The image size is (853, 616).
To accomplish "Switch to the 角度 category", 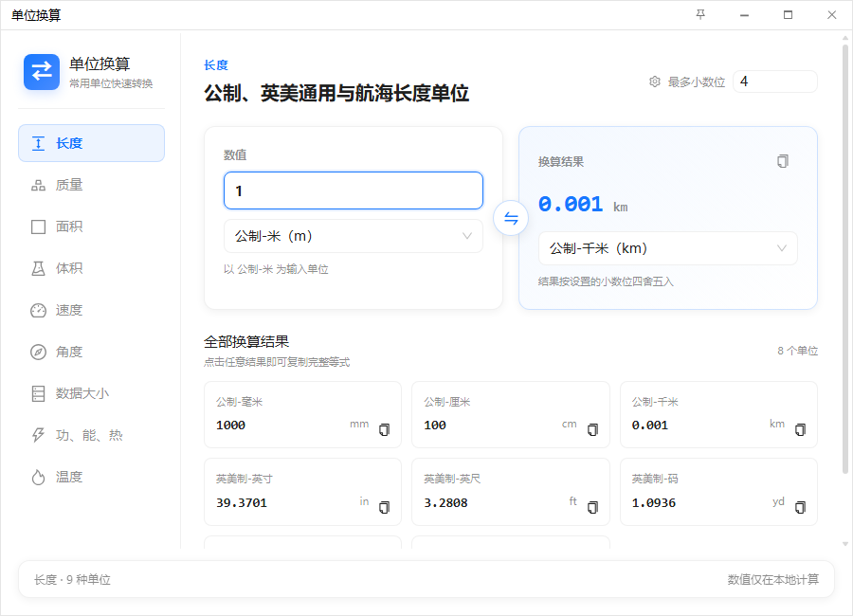I will [x=91, y=353].
